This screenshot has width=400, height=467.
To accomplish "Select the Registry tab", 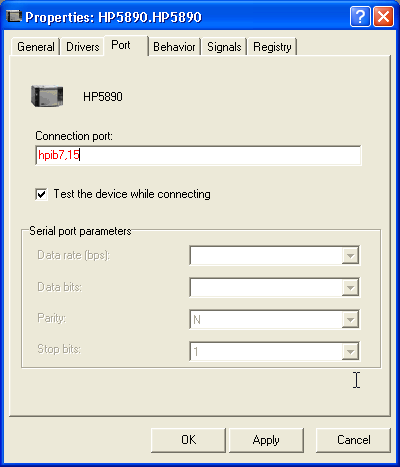I will [272, 47].
